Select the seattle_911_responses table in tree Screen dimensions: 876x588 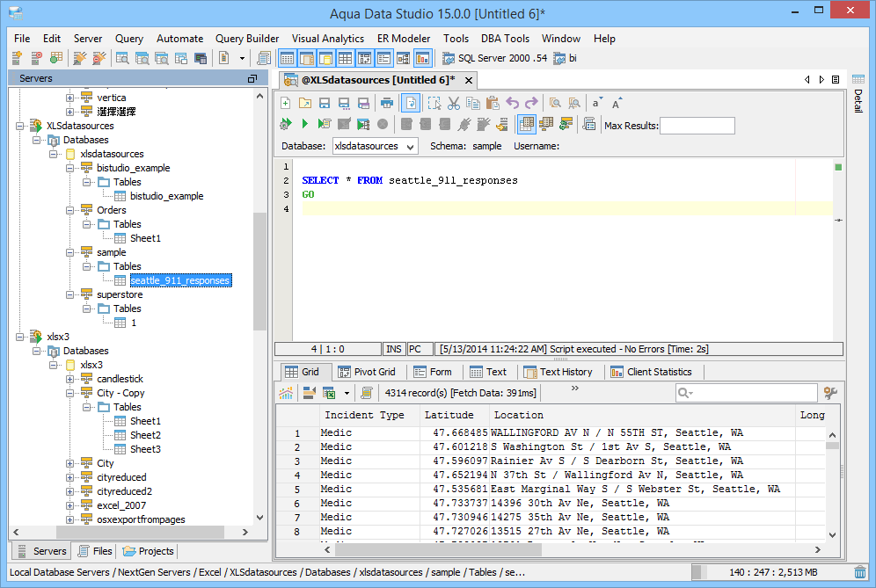coord(180,280)
